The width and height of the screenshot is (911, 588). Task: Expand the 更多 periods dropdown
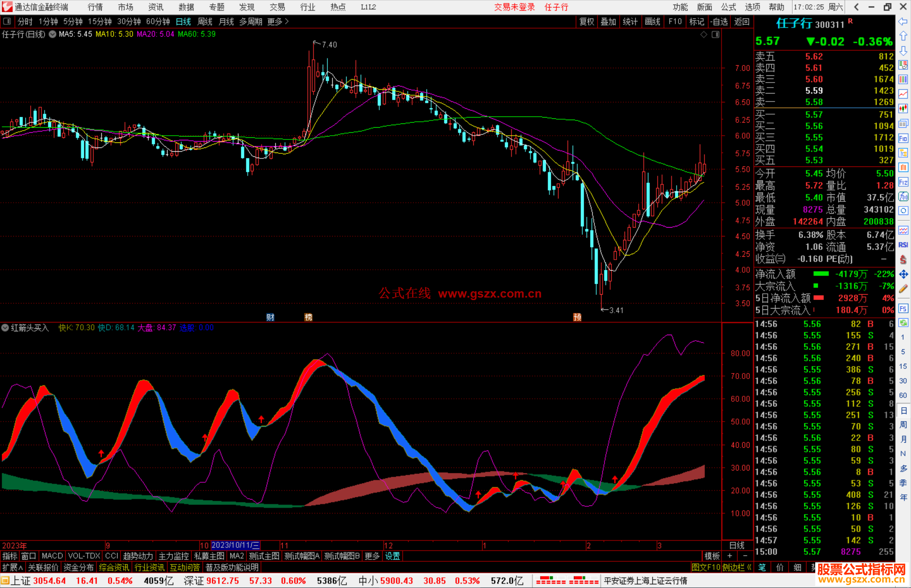pos(278,21)
